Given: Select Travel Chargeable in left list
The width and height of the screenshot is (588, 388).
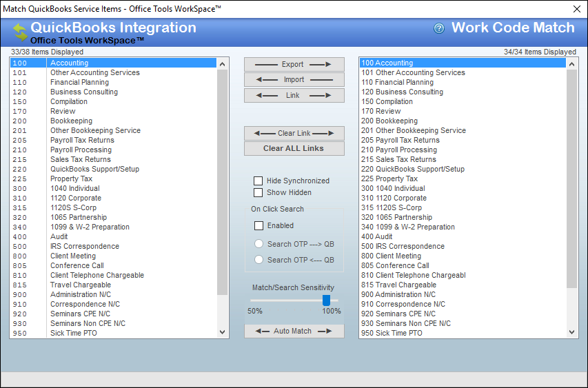Looking at the screenshot, I should 114,285.
